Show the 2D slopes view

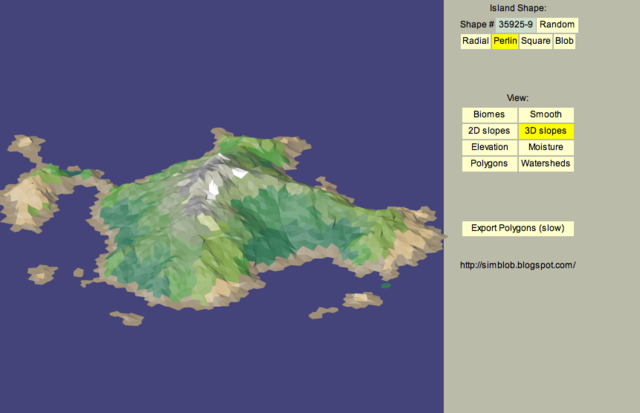point(489,131)
